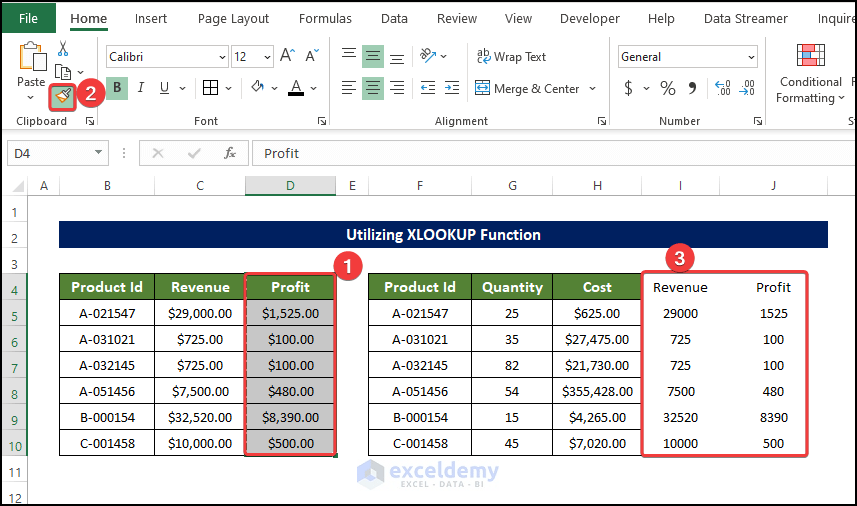
Task: Switch to the Page Layout tab
Action: 233,19
